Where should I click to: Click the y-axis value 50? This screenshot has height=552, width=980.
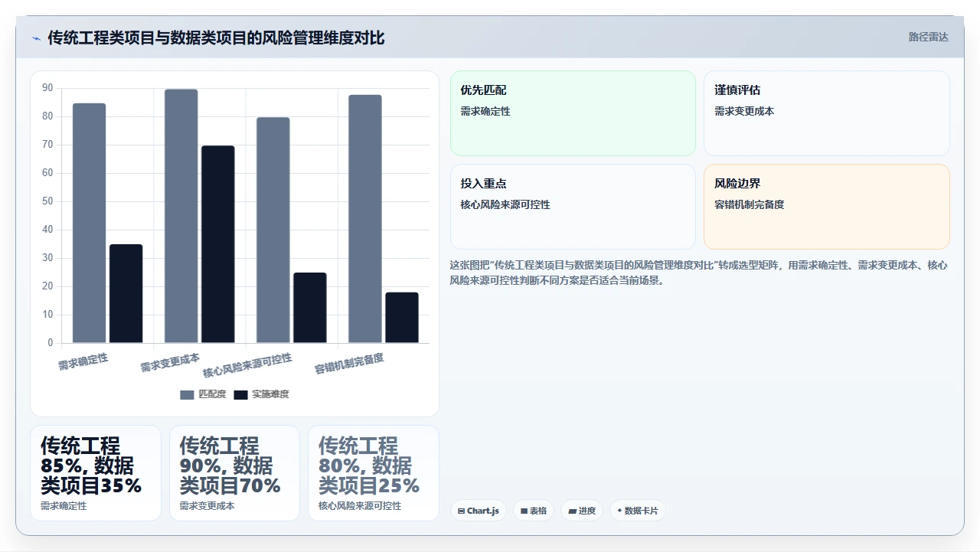coord(47,201)
